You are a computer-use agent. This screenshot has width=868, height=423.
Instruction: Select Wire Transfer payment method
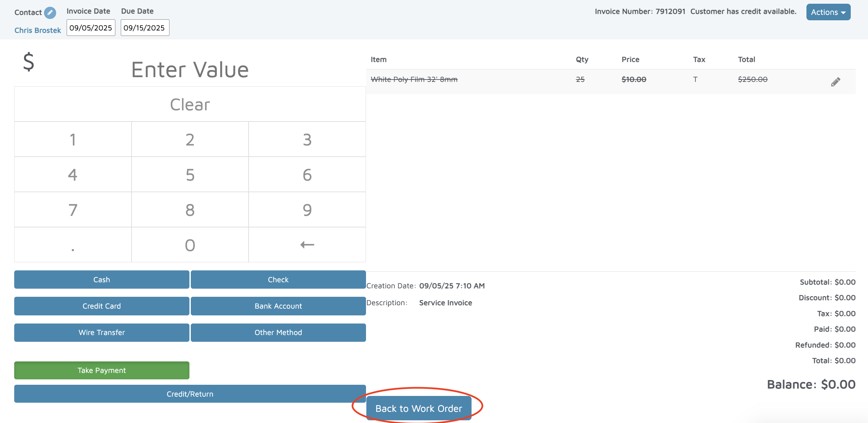[101, 332]
